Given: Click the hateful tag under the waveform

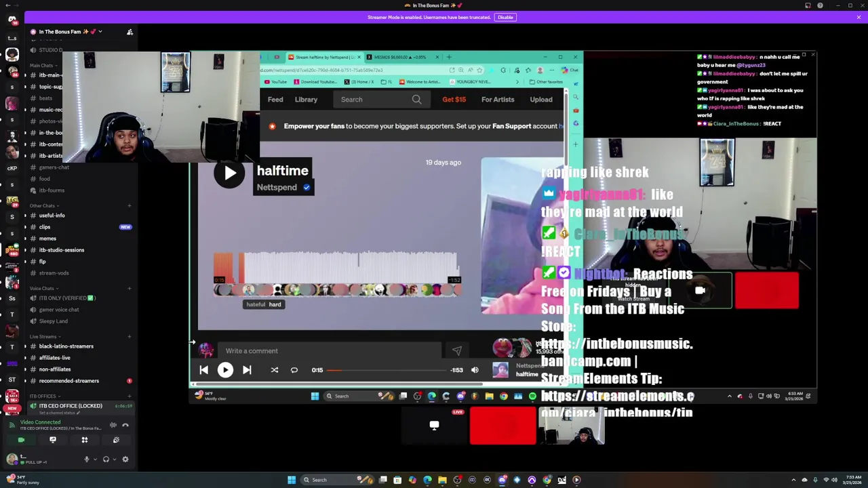Looking at the screenshot, I should [x=256, y=304].
